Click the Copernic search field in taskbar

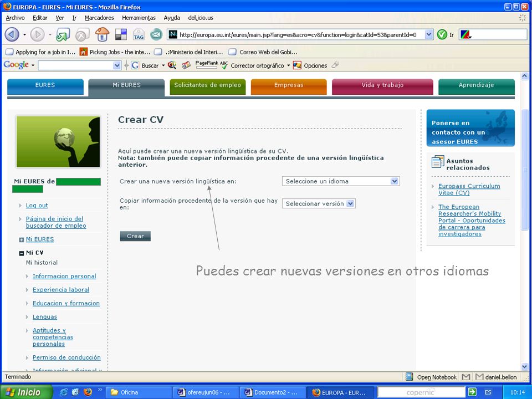(x=421, y=392)
